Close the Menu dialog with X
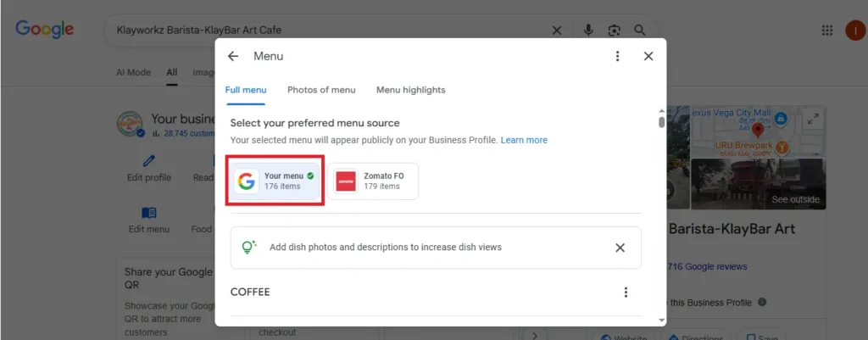This screenshot has width=868, height=340. [648, 56]
